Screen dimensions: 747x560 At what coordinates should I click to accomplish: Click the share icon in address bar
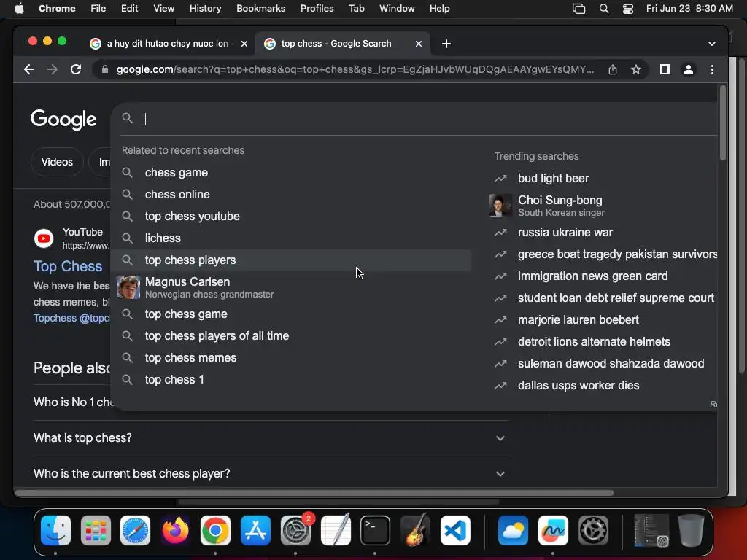613,69
